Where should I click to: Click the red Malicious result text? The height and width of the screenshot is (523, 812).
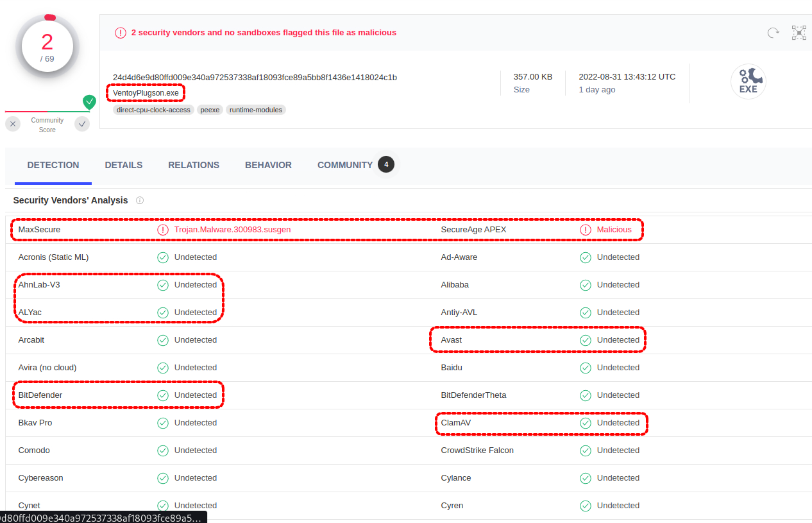pos(614,230)
